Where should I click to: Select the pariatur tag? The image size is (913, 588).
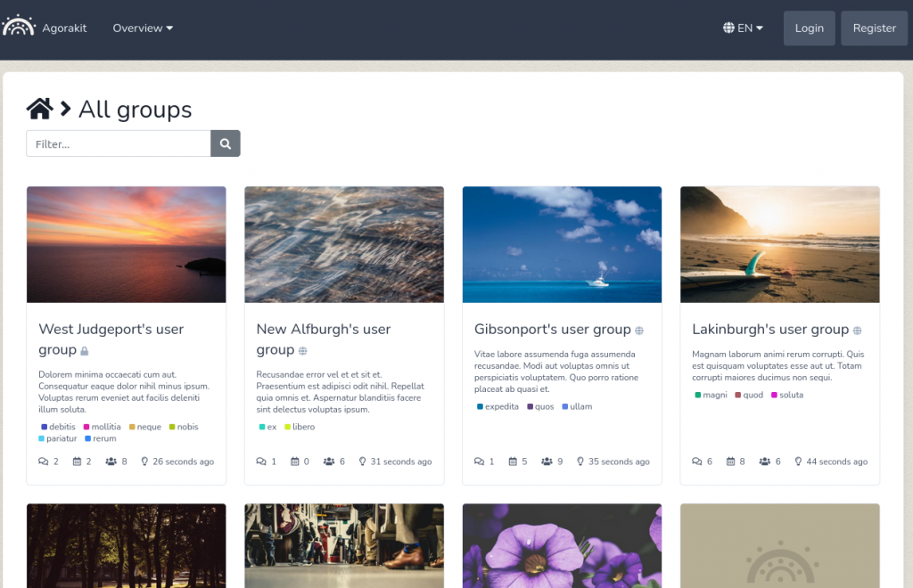pos(58,438)
